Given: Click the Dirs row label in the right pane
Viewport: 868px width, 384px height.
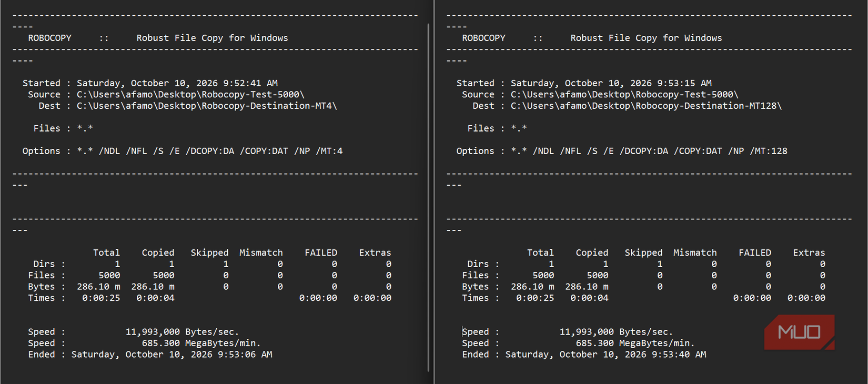Looking at the screenshot, I should pos(478,264).
